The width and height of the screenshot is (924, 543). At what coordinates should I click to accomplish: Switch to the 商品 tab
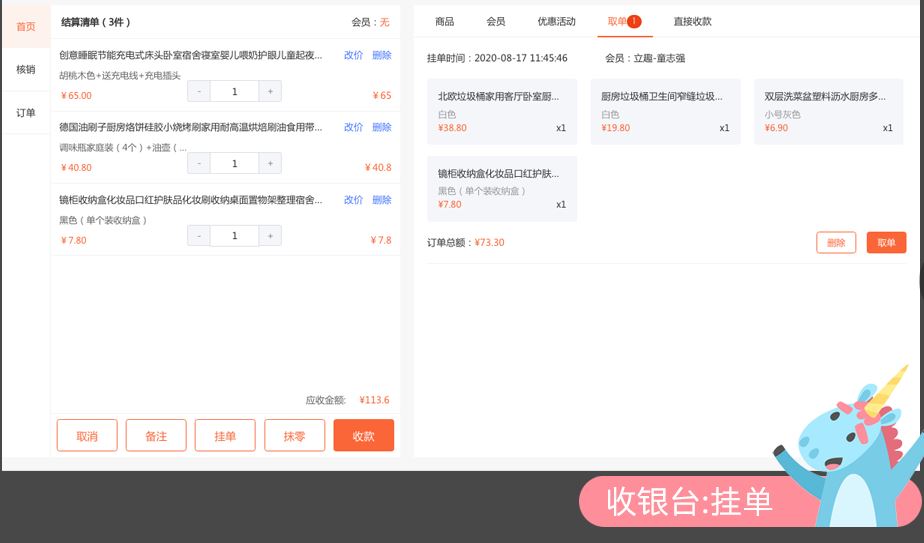pyautogui.click(x=444, y=21)
